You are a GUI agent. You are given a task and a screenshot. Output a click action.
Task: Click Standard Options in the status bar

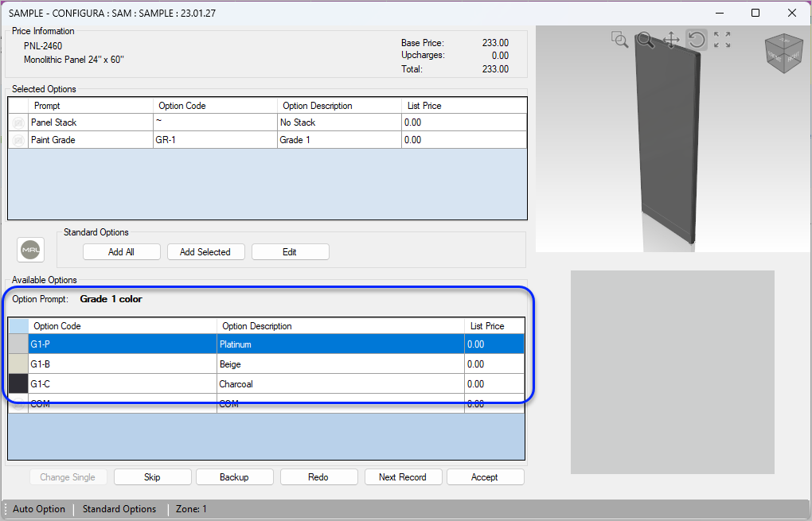coord(119,508)
